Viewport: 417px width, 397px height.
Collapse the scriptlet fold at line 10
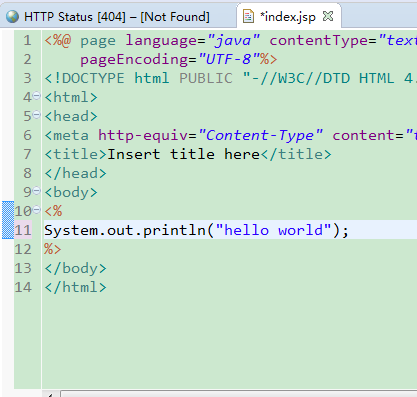tap(37, 210)
